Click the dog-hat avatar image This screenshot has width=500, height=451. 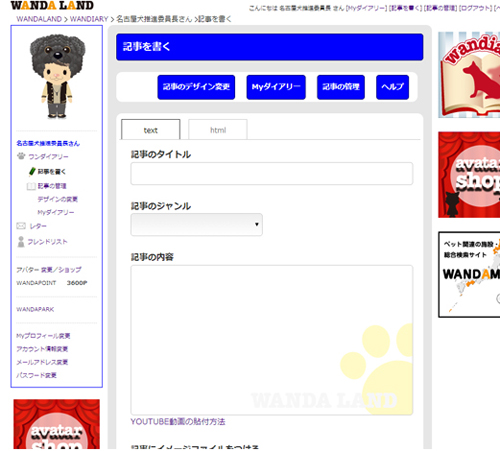coord(57,76)
